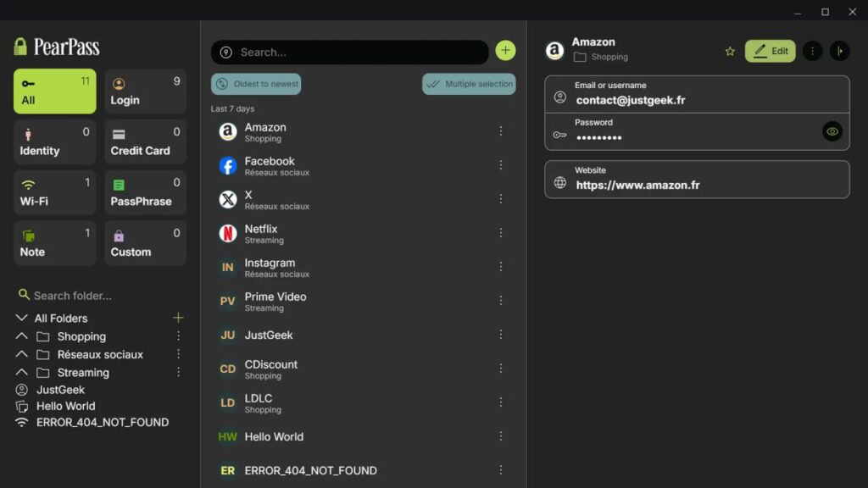The image size is (868, 488).
Task: Star the Amazon entry as favorite
Action: pyautogui.click(x=730, y=51)
